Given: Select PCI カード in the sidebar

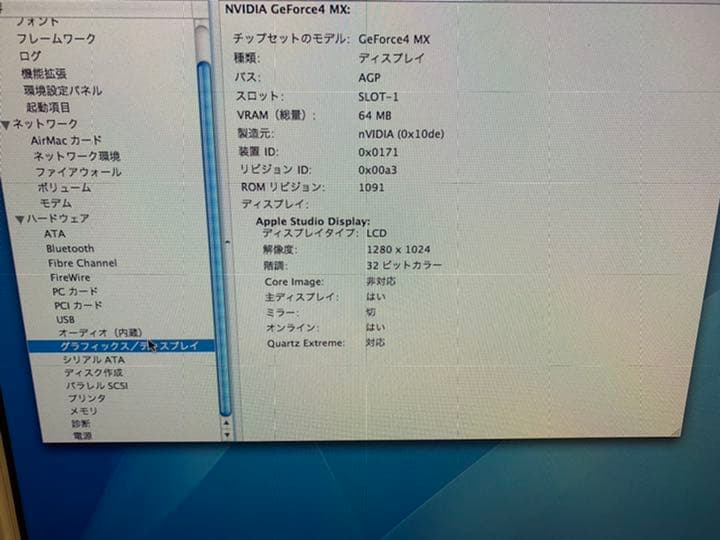Looking at the screenshot, I should tap(78, 305).
